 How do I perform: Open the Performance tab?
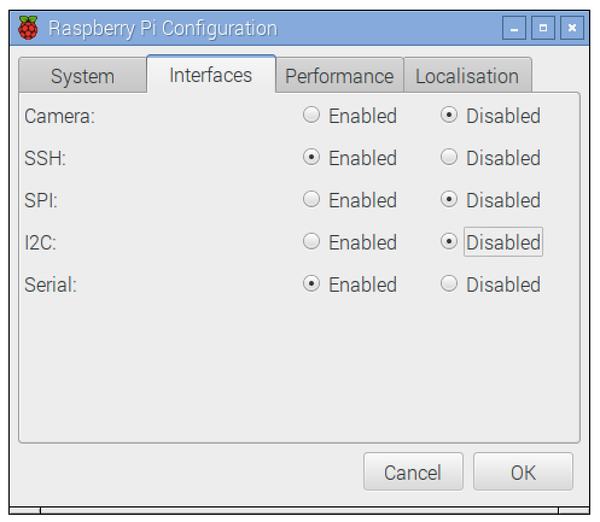click(x=339, y=76)
